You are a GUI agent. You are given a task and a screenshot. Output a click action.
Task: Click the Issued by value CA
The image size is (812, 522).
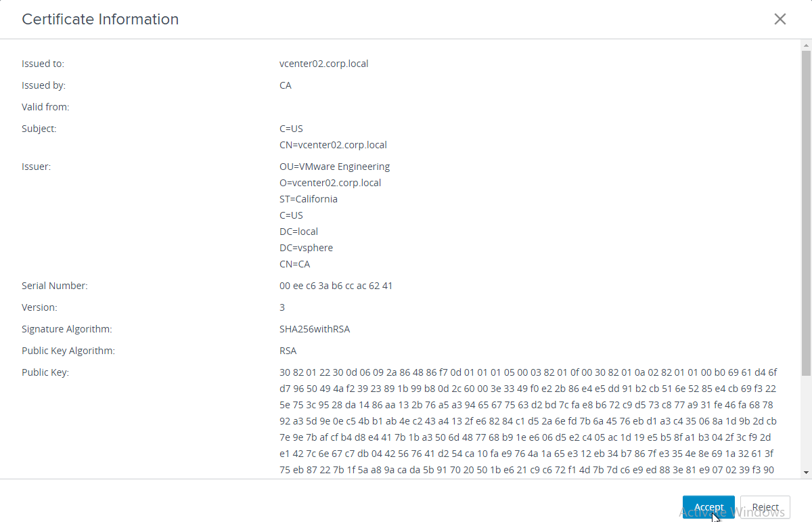tap(285, 85)
